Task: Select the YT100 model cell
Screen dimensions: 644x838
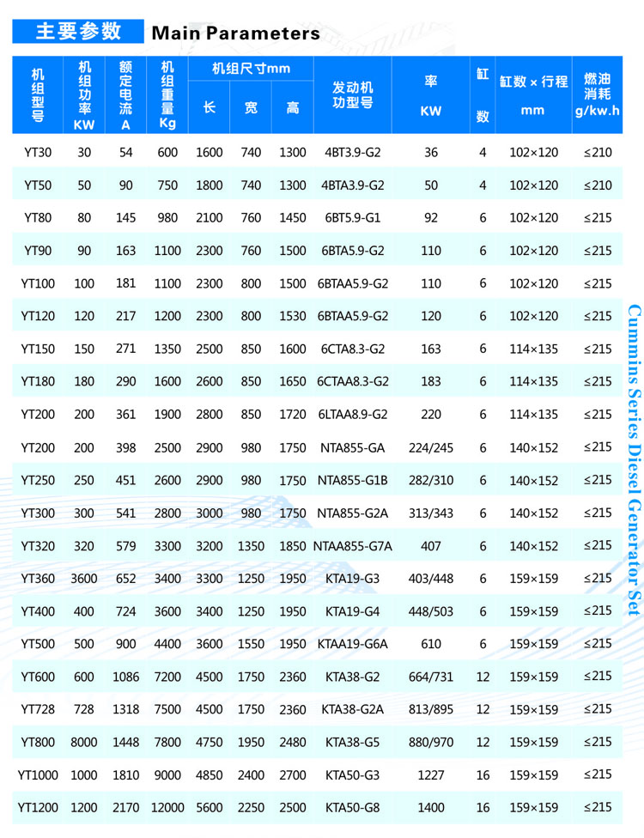Action: tap(38, 283)
